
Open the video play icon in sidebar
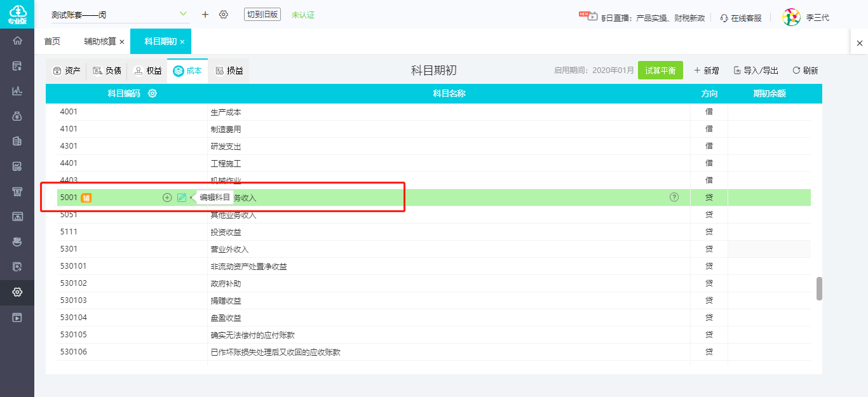(x=17, y=317)
